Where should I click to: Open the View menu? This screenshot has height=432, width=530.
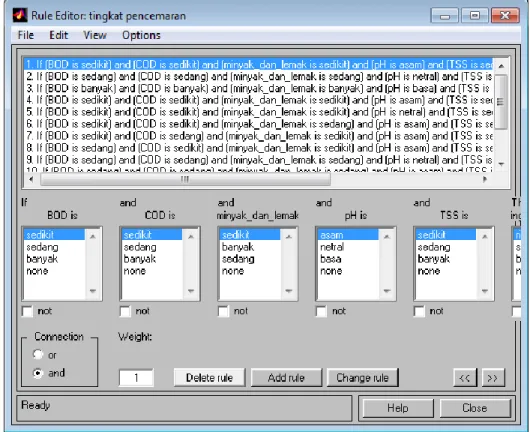click(x=95, y=35)
